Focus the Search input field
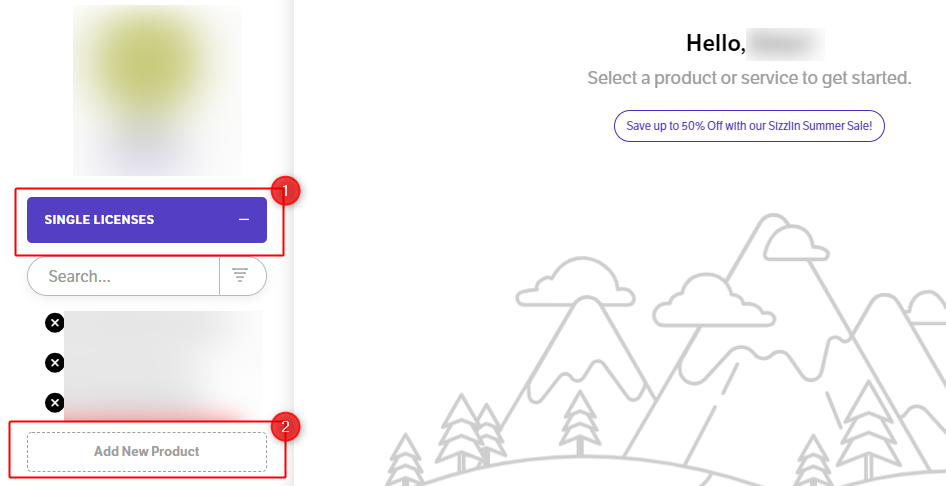946x486 pixels. (125, 276)
